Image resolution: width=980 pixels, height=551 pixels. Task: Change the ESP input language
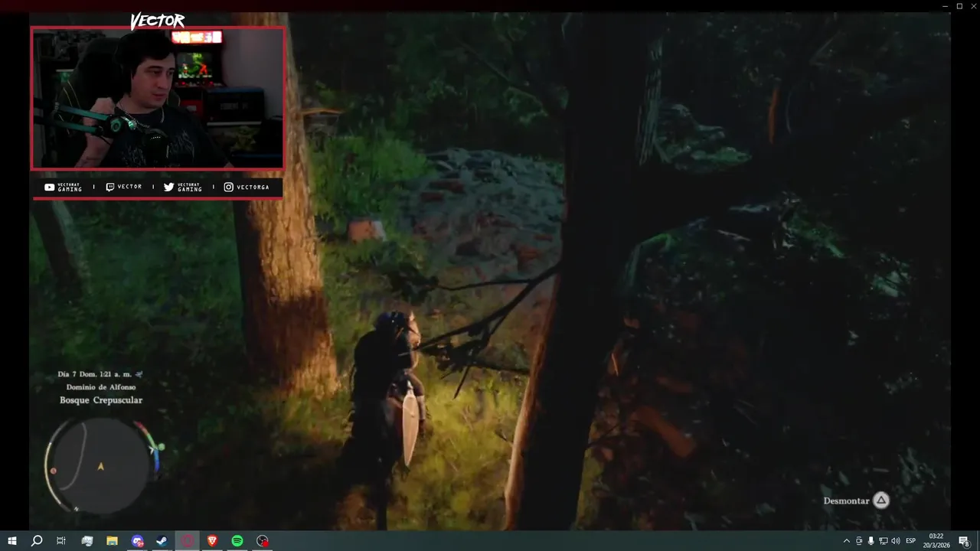911,541
